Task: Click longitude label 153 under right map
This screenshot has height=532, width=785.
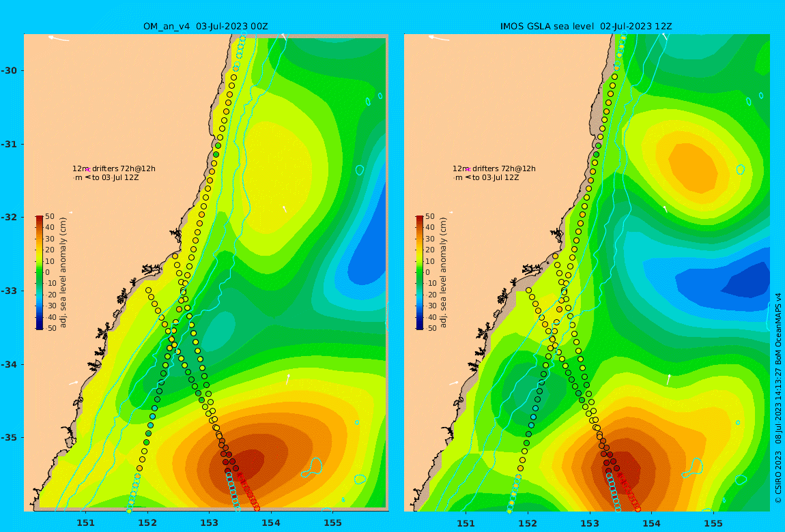Action: pyautogui.click(x=590, y=523)
